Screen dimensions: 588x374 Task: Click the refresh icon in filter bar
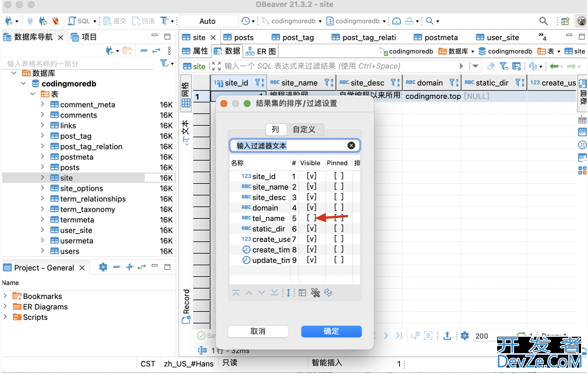pyautogui.click(x=533, y=66)
